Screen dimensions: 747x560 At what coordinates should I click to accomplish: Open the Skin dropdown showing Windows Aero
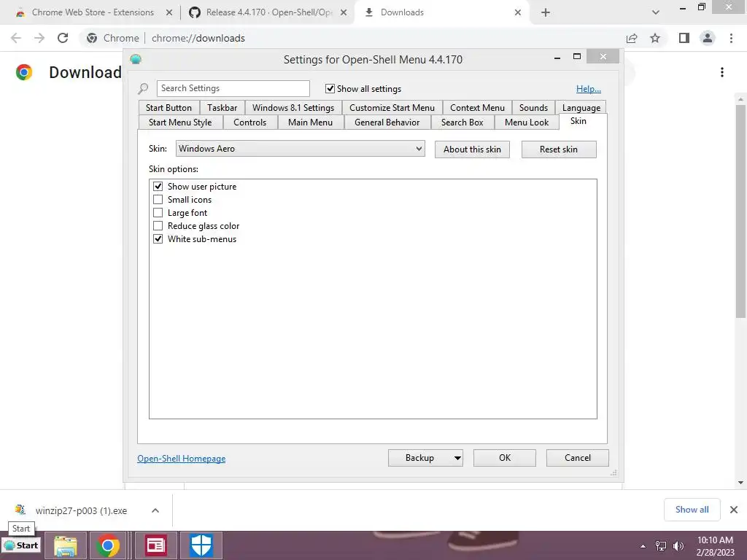pos(300,149)
